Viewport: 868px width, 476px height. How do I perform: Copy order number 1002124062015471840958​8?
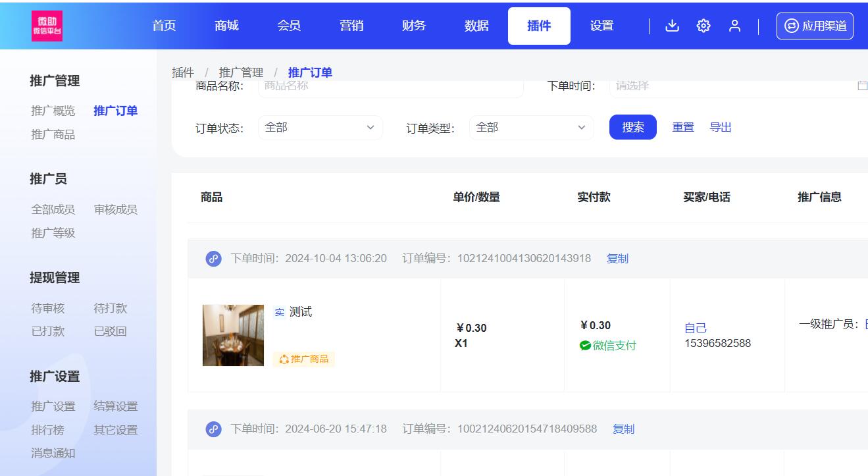[623, 429]
